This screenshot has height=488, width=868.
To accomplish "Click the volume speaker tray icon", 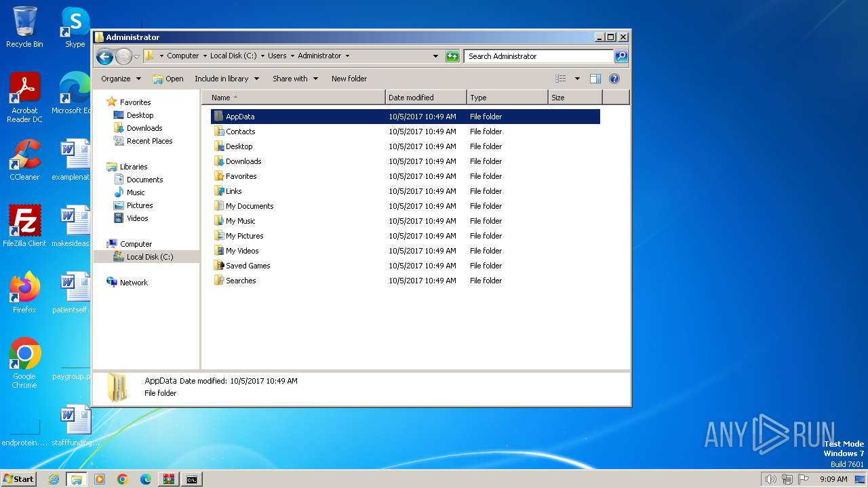I will pyautogui.click(x=770, y=479).
